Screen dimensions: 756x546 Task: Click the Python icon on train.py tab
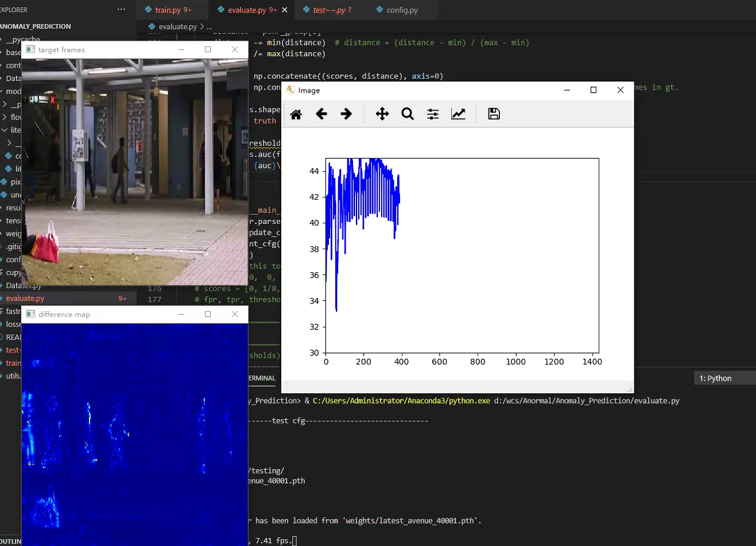(x=149, y=10)
